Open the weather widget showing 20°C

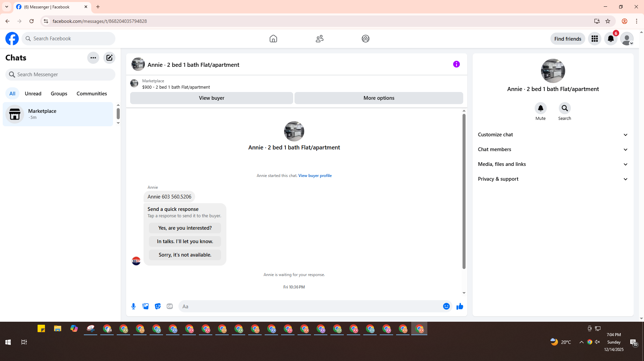coord(561,342)
